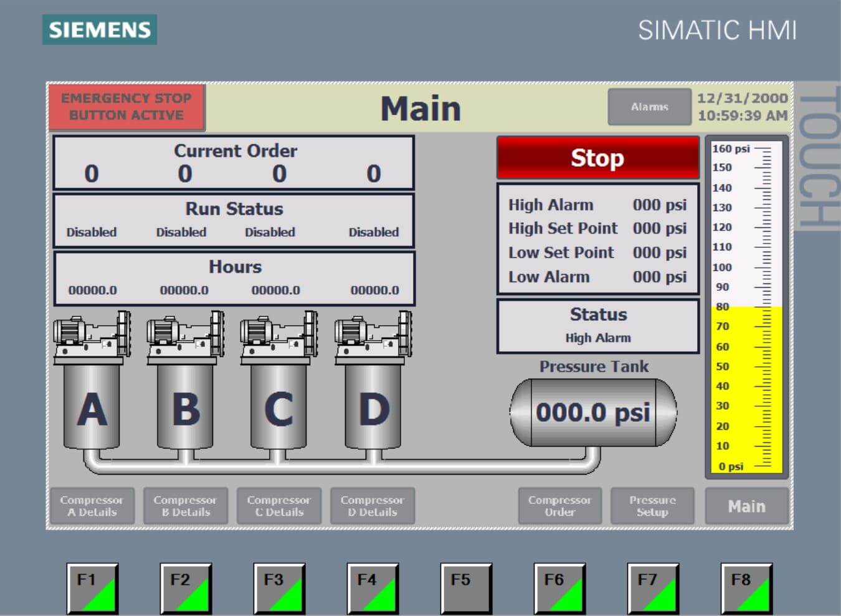Switch to the Main screen button
Screen dimensions: 841x616
746,506
